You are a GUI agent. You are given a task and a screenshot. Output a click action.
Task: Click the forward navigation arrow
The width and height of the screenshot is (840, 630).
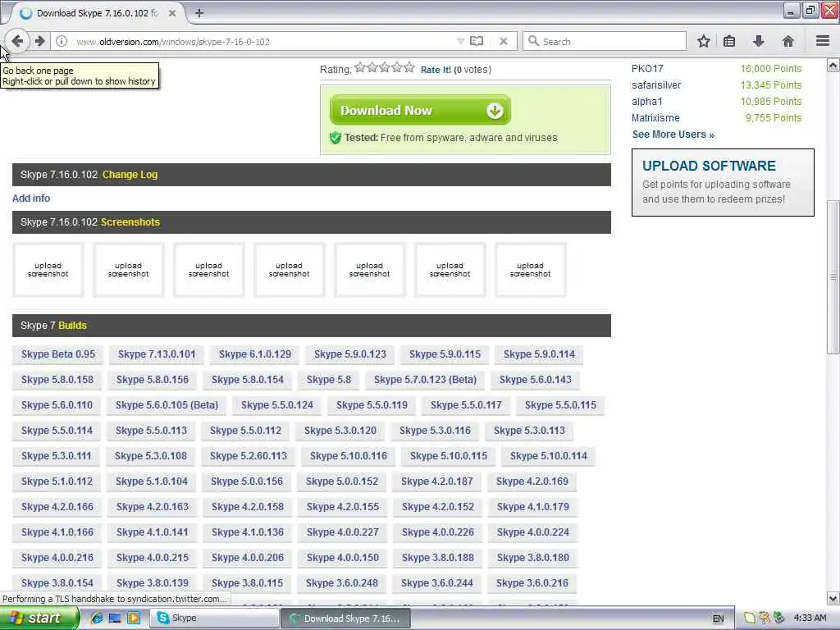39,41
